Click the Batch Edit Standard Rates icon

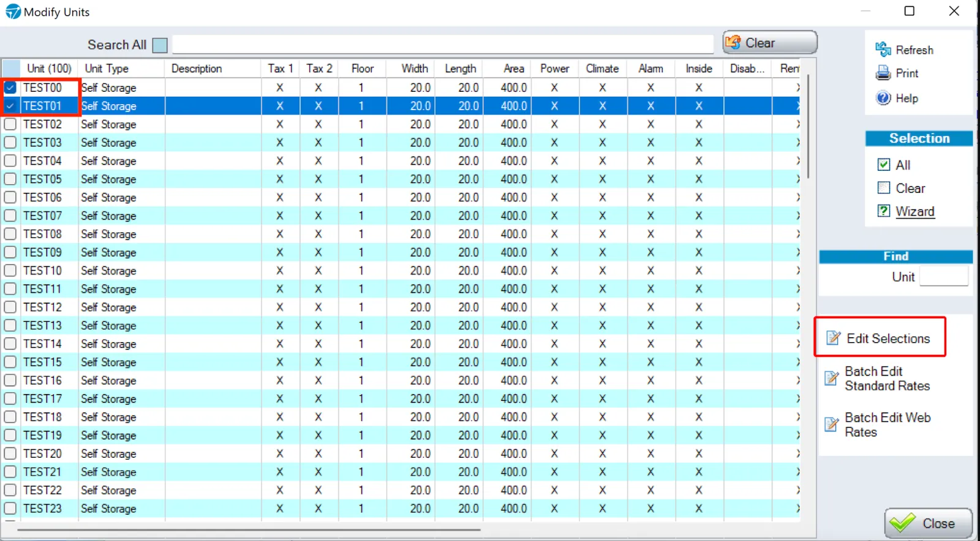point(831,378)
